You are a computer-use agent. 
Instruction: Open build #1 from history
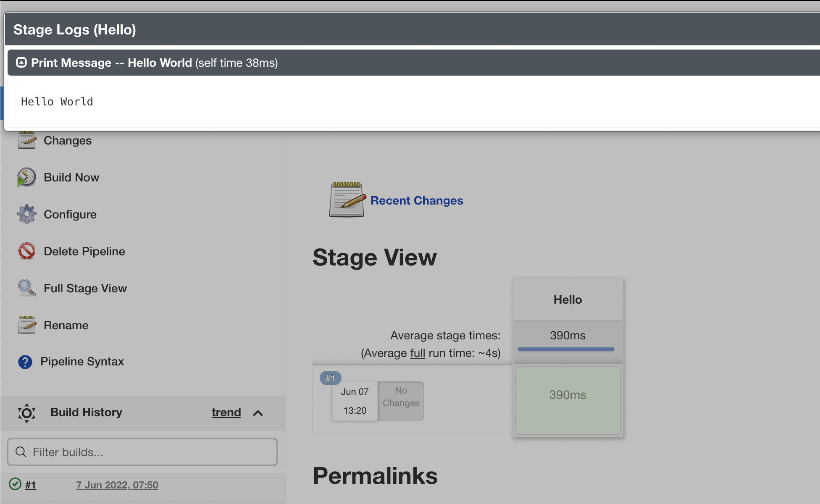(31, 485)
